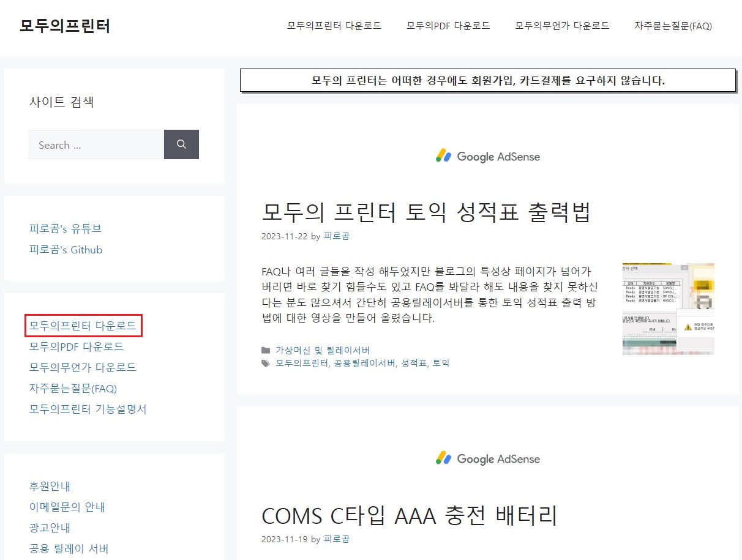Open category 가상머신 및 릴레이서버
Screen dimensions: 742x560
pos(323,351)
